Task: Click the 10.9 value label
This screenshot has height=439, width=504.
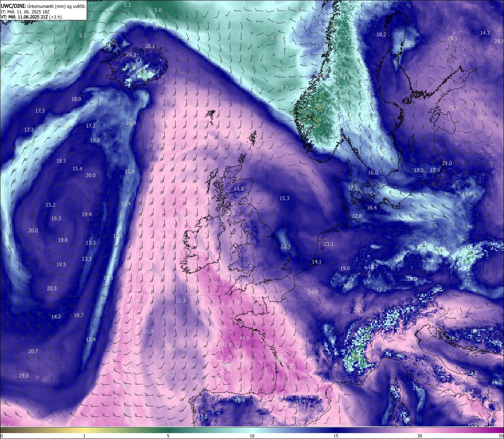Action: coord(411,279)
